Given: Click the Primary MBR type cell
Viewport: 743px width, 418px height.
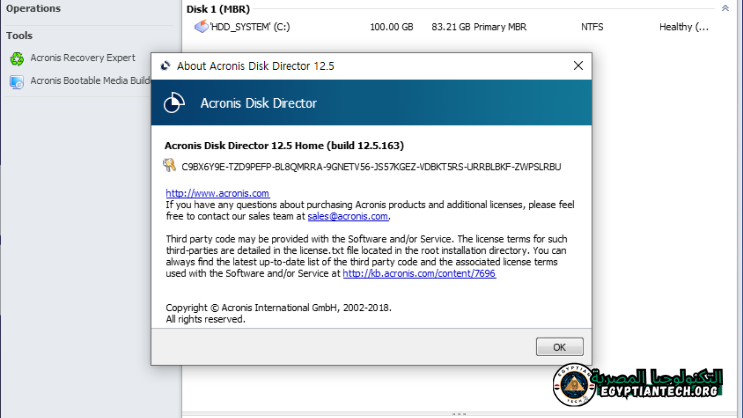Looking at the screenshot, I should tap(500, 27).
